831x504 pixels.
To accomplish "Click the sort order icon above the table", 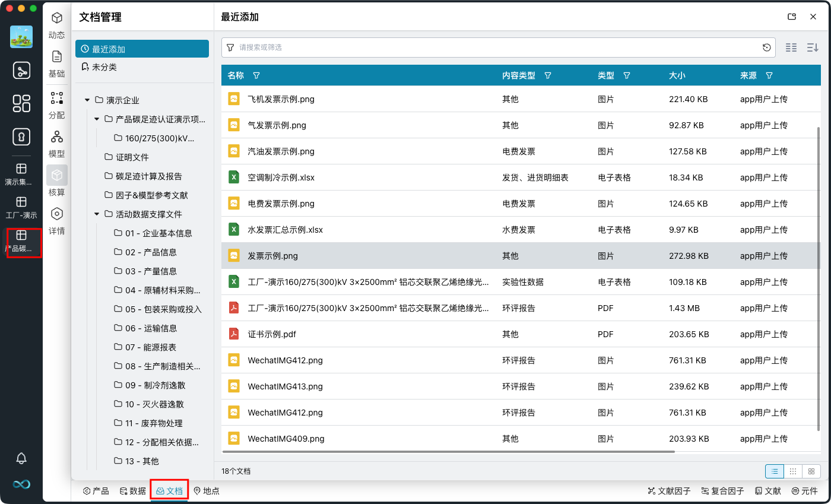I will click(x=812, y=47).
